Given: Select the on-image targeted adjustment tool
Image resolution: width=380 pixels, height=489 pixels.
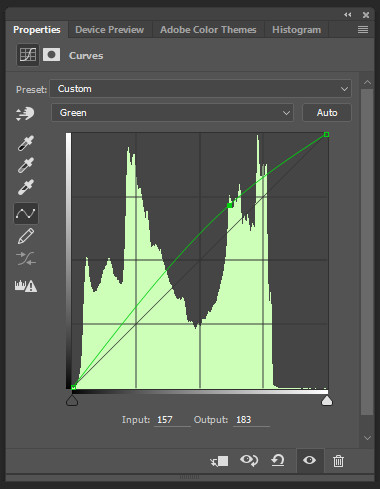Looking at the screenshot, I should (x=25, y=114).
